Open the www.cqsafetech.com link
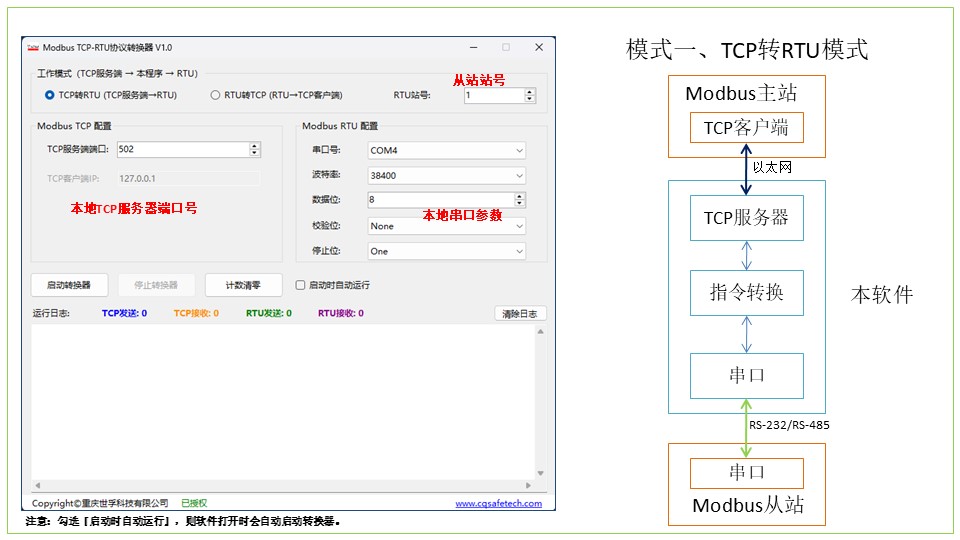The image size is (960, 540). (x=498, y=504)
